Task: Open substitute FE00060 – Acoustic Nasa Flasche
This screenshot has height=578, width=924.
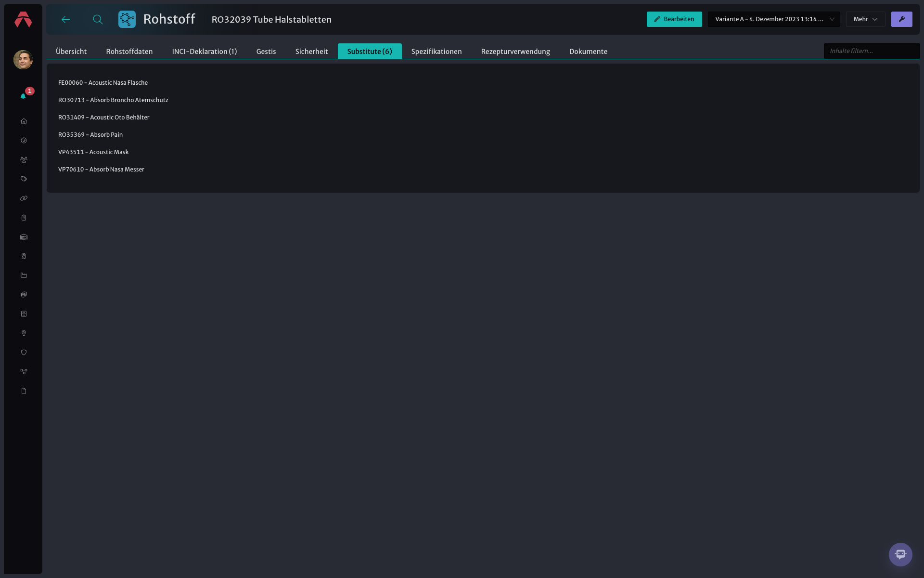Action: (103, 83)
